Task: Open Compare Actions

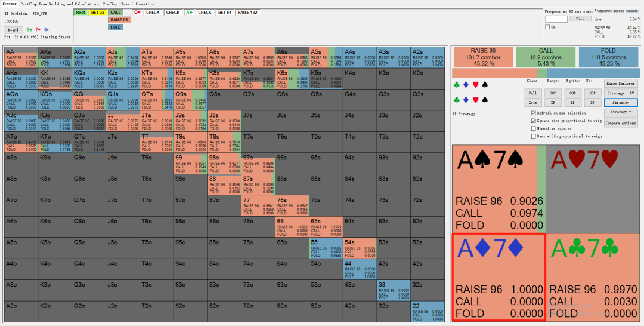Action: (x=621, y=122)
